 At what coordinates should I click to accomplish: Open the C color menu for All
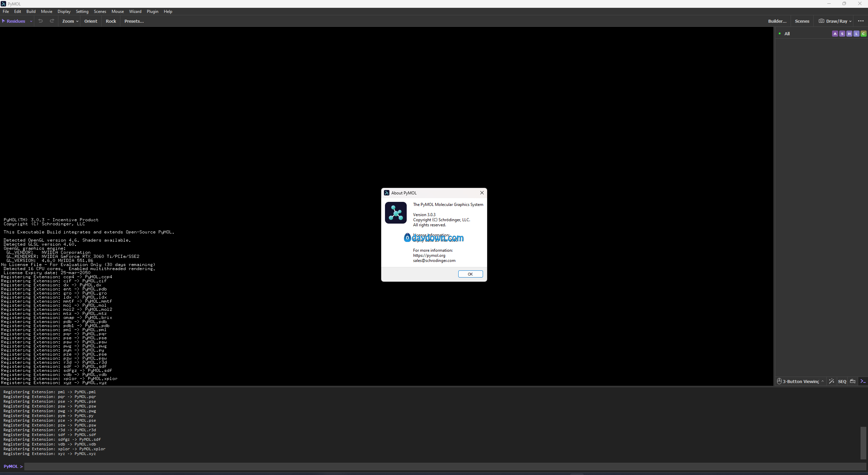[863, 34]
